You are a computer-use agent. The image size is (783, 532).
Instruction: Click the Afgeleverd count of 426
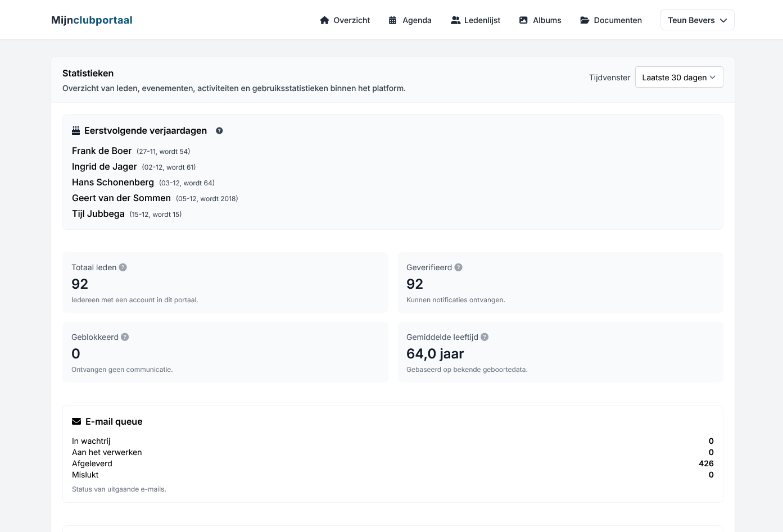pos(706,463)
